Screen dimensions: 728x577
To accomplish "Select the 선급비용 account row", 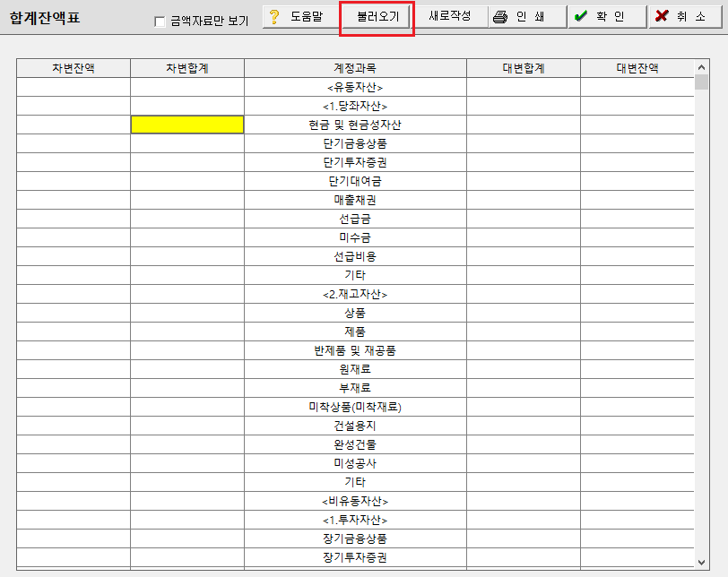I will point(355,256).
